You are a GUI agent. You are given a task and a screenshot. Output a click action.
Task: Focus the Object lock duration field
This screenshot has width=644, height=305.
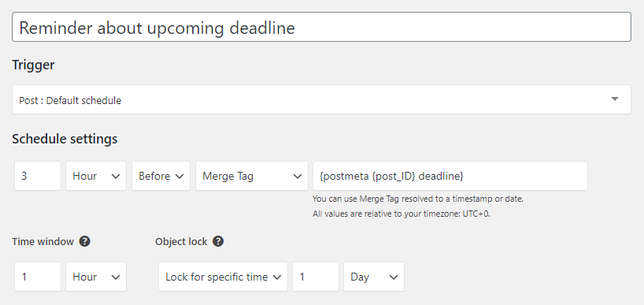(x=316, y=277)
